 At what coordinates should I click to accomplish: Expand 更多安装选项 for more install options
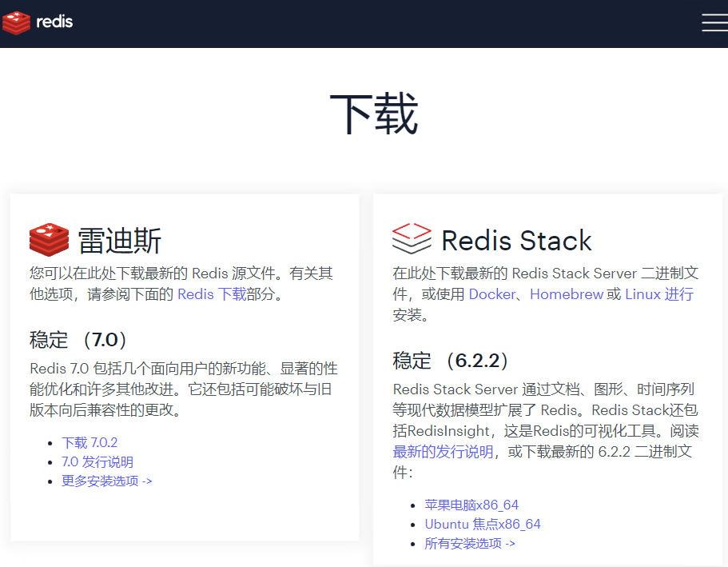click(x=106, y=481)
